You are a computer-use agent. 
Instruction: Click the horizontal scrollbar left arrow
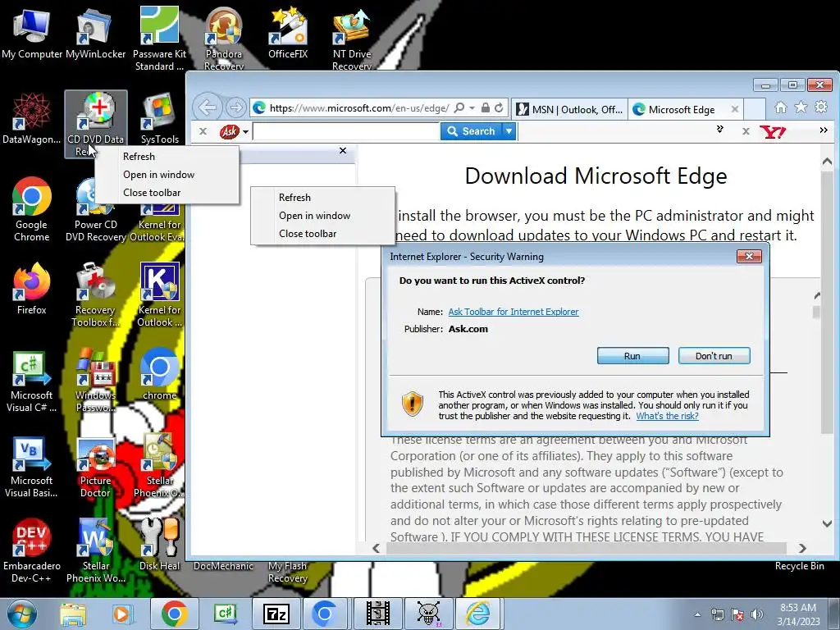tap(376, 548)
